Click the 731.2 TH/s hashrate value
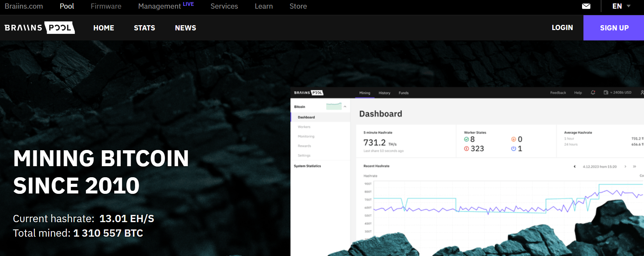The image size is (644, 256). (x=380, y=143)
